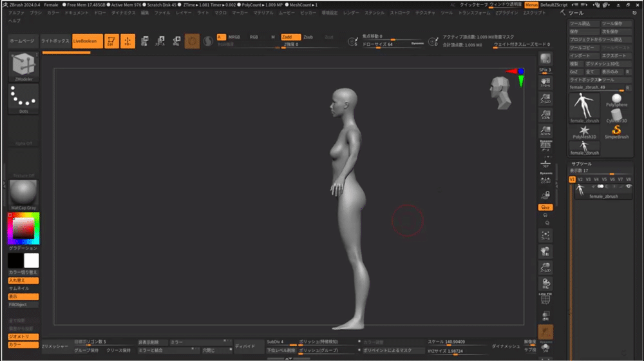This screenshot has width=644, height=361.
Task: Toggle visibility eye of female_zbrush subtool
Action: click(x=629, y=187)
